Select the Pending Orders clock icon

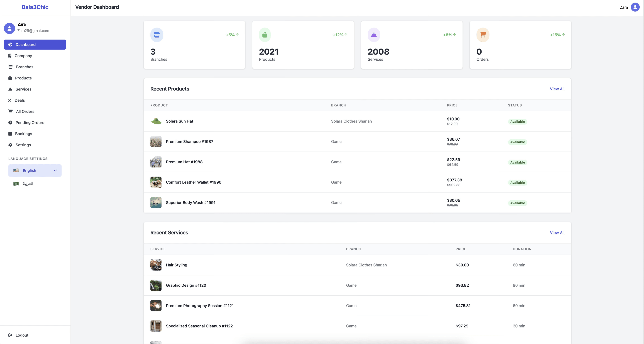tap(10, 122)
